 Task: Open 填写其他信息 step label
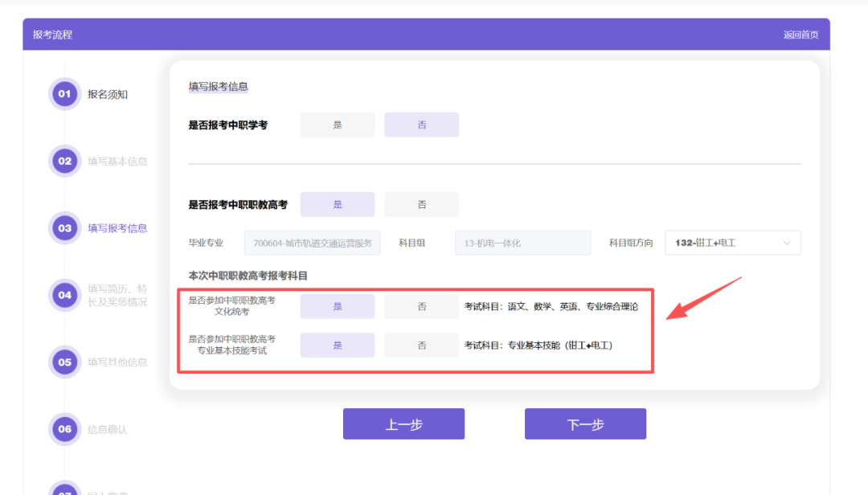point(117,362)
